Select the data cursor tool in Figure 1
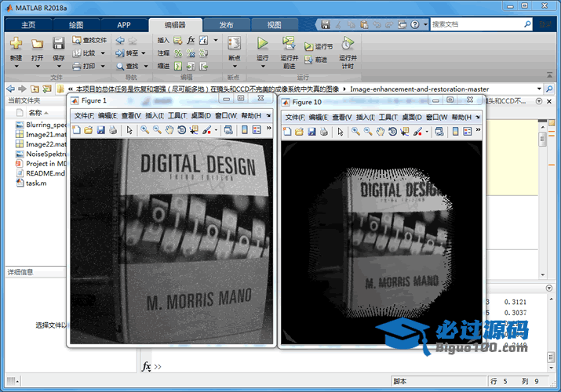 [194, 130]
